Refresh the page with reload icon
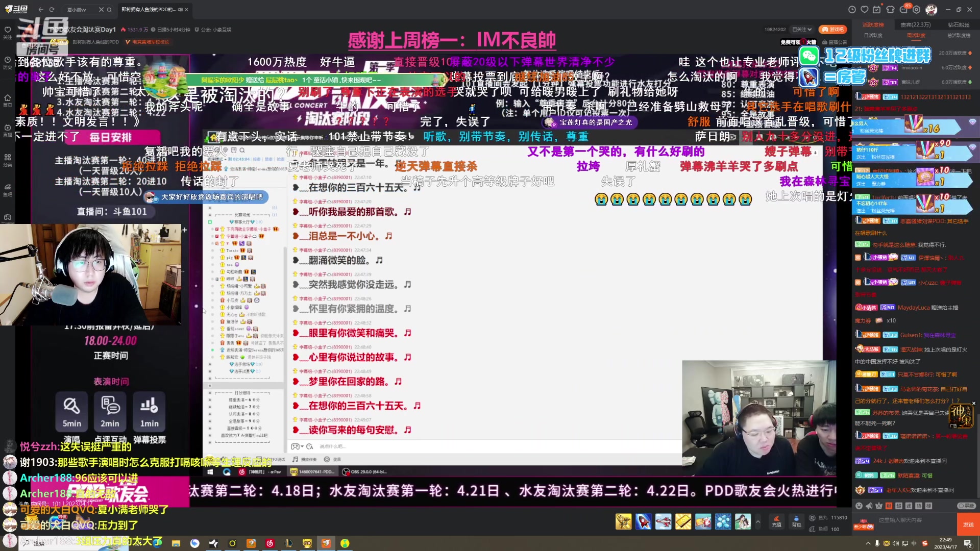The height and width of the screenshot is (551, 980). (52, 9)
